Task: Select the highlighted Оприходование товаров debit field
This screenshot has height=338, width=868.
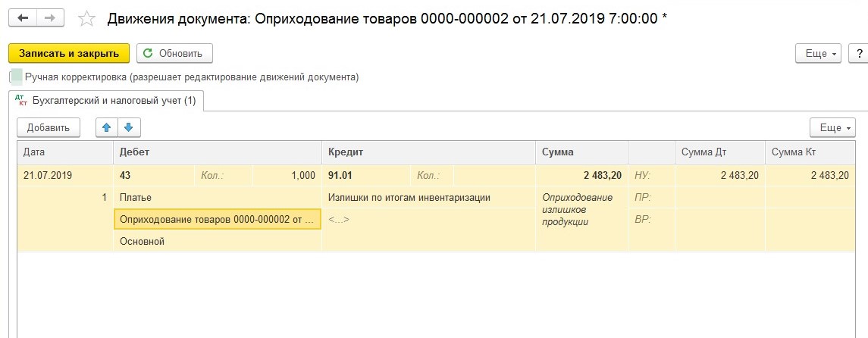Action: [x=217, y=220]
